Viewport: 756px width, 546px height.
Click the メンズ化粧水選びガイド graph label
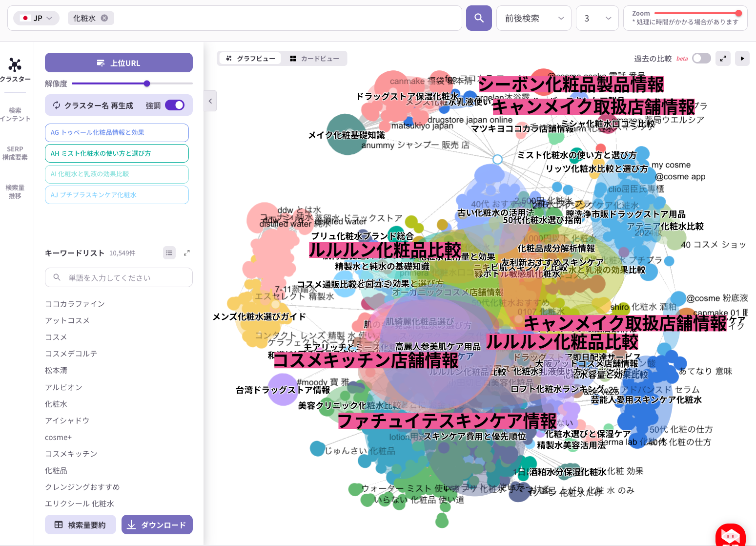click(259, 316)
